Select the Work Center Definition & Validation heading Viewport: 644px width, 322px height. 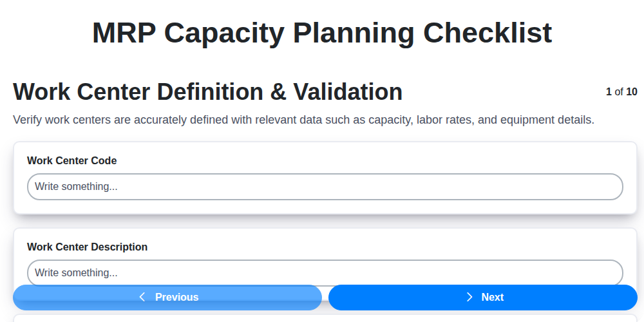(207, 92)
